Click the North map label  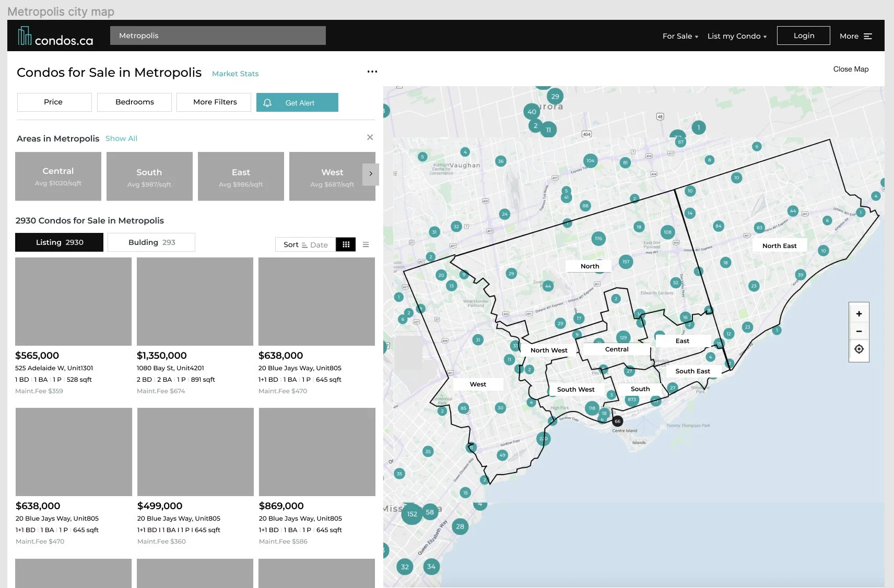pyautogui.click(x=590, y=266)
